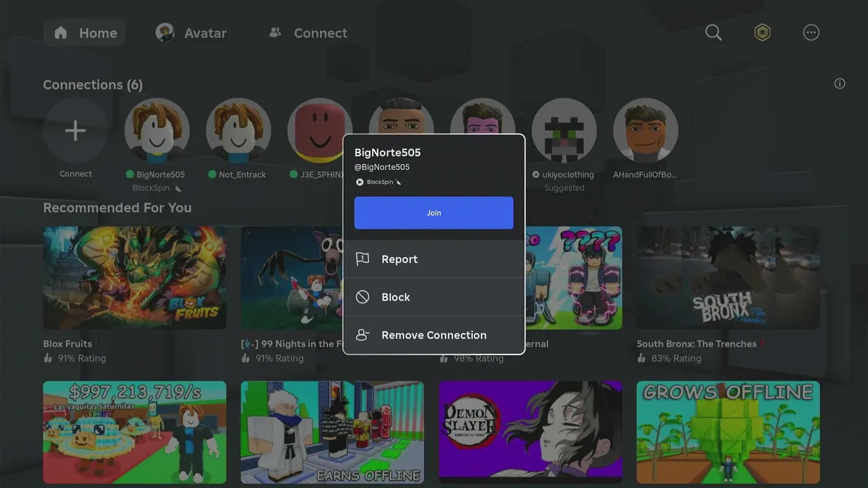Select Block from the user menu
868x488 pixels.
pos(434,297)
